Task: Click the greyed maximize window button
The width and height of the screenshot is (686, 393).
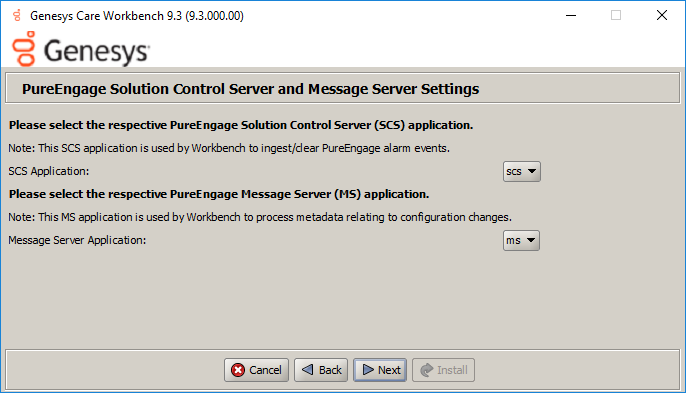Action: pyautogui.click(x=616, y=15)
